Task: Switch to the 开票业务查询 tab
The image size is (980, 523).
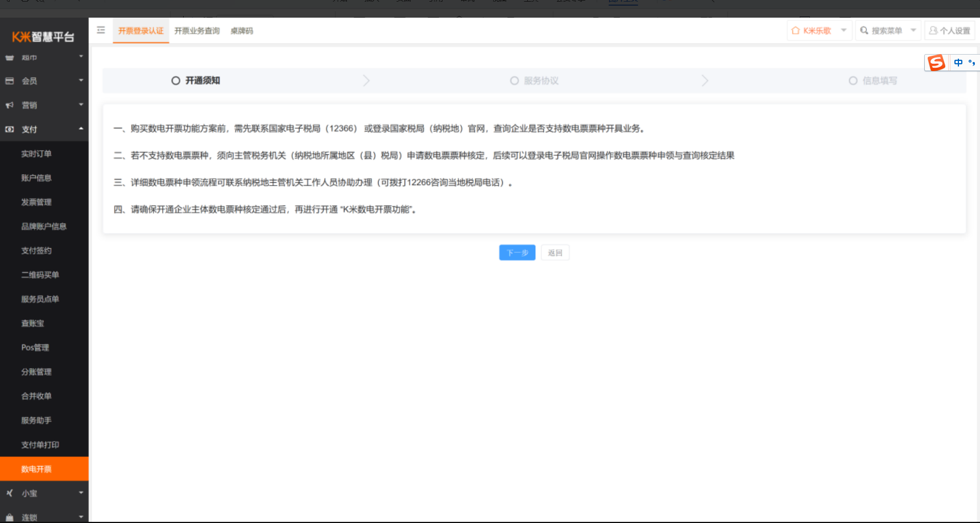Action: [x=197, y=31]
